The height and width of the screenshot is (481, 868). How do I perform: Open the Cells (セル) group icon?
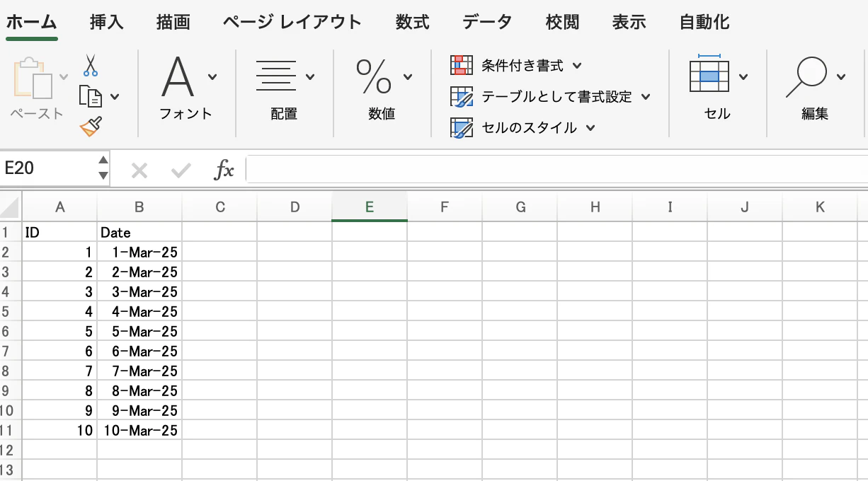(x=709, y=74)
